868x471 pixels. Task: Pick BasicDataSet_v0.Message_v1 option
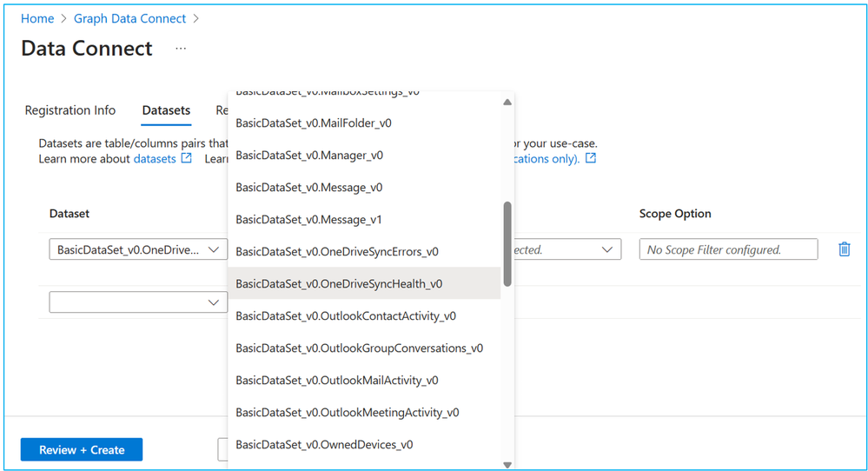(364, 219)
